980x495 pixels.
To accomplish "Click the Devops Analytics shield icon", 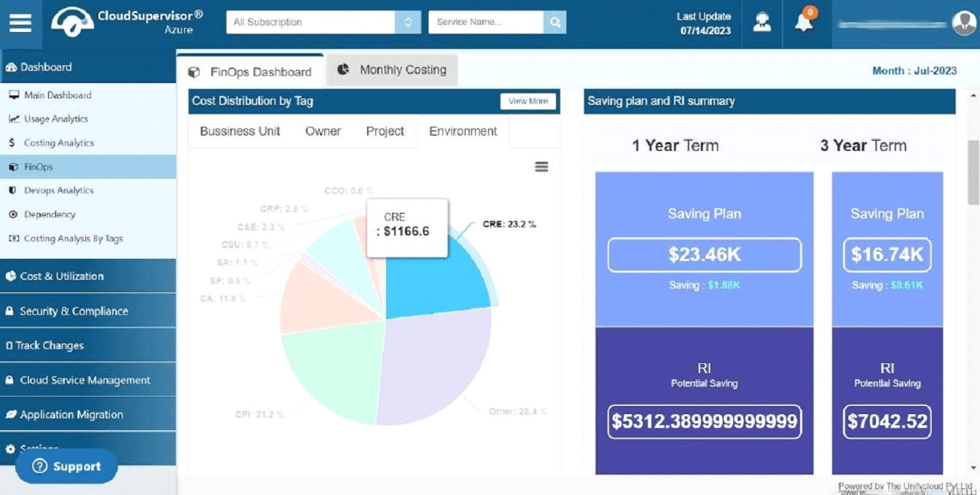I will [x=12, y=190].
